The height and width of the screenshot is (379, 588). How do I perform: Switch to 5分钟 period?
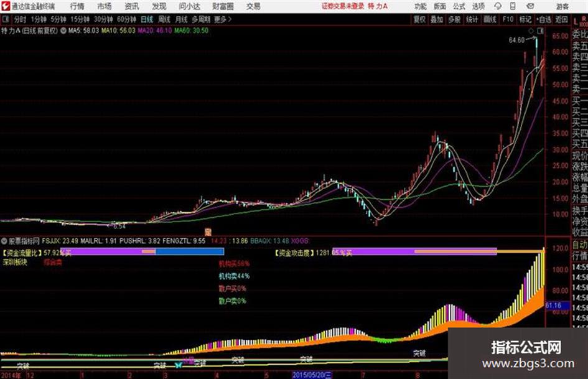[x=58, y=19]
